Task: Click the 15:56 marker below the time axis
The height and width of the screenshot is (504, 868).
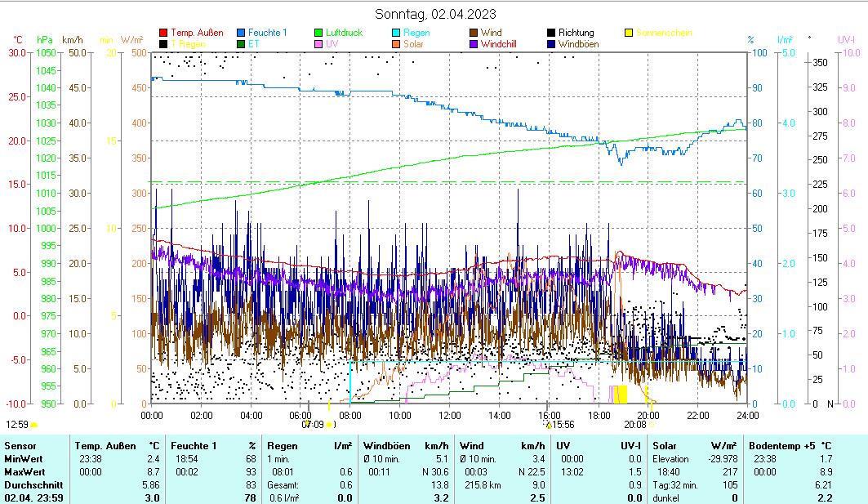Action: tap(561, 425)
